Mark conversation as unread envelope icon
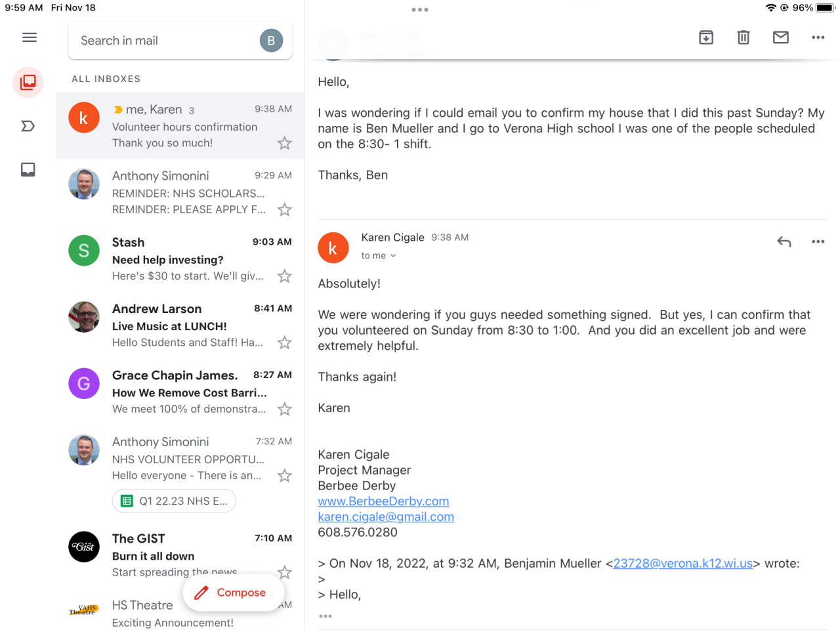The width and height of the screenshot is (840, 630). point(781,37)
